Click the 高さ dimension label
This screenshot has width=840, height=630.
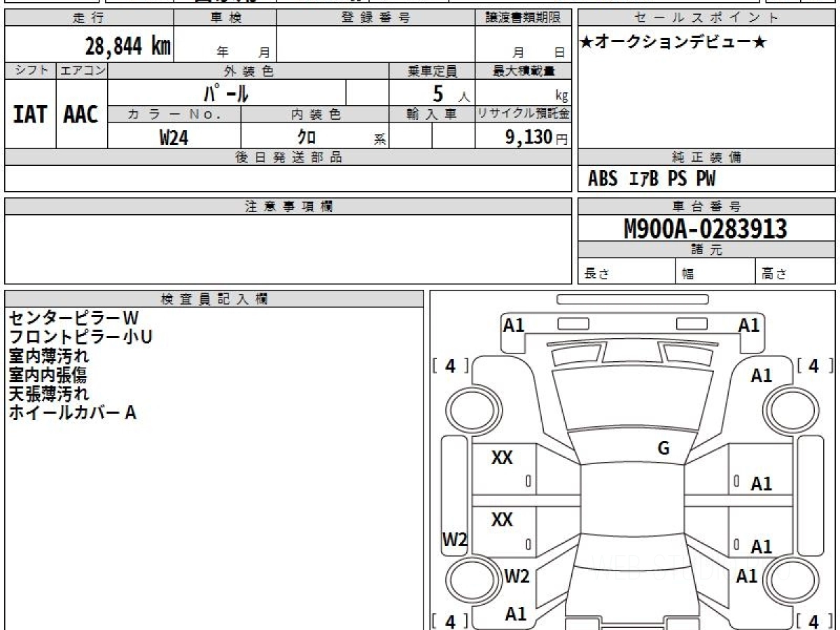click(x=775, y=274)
